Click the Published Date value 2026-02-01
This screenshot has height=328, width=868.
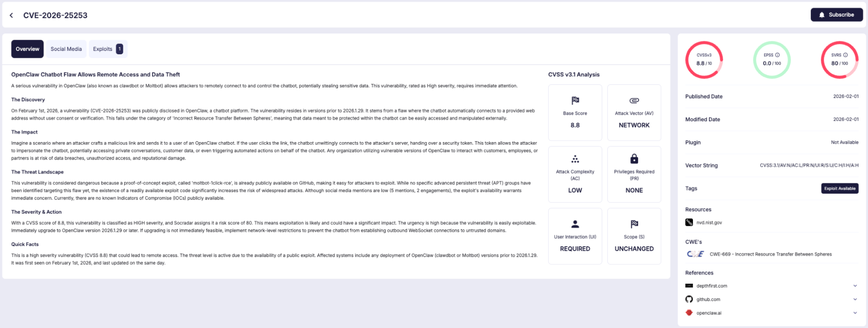click(845, 96)
